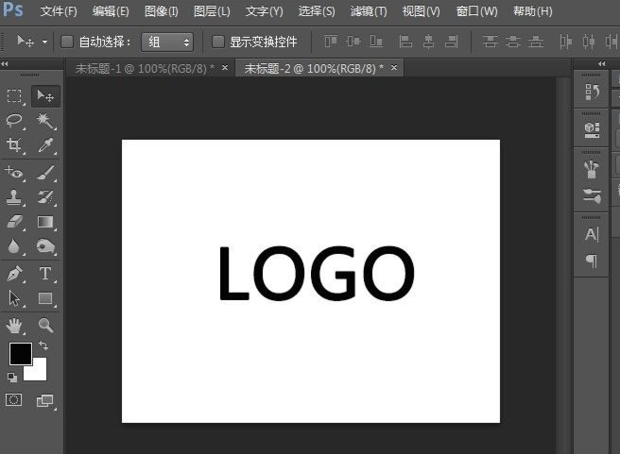This screenshot has width=620, height=454.
Task: Select the Pen tool
Action: pyautogui.click(x=14, y=274)
